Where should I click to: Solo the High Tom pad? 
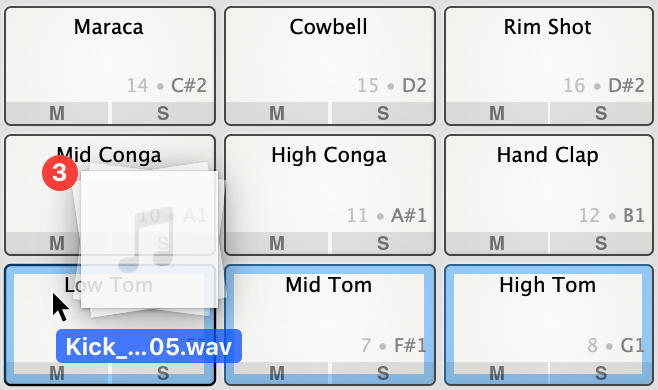(601, 373)
